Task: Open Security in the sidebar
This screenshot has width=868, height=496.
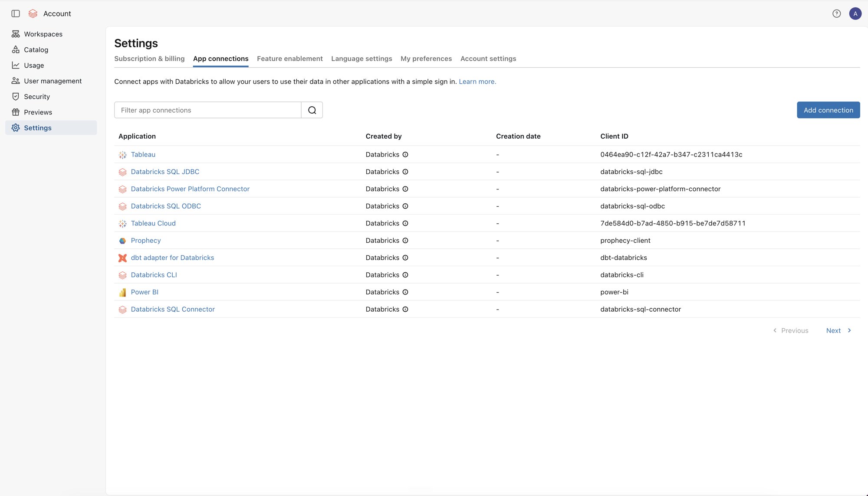Action: tap(51, 96)
